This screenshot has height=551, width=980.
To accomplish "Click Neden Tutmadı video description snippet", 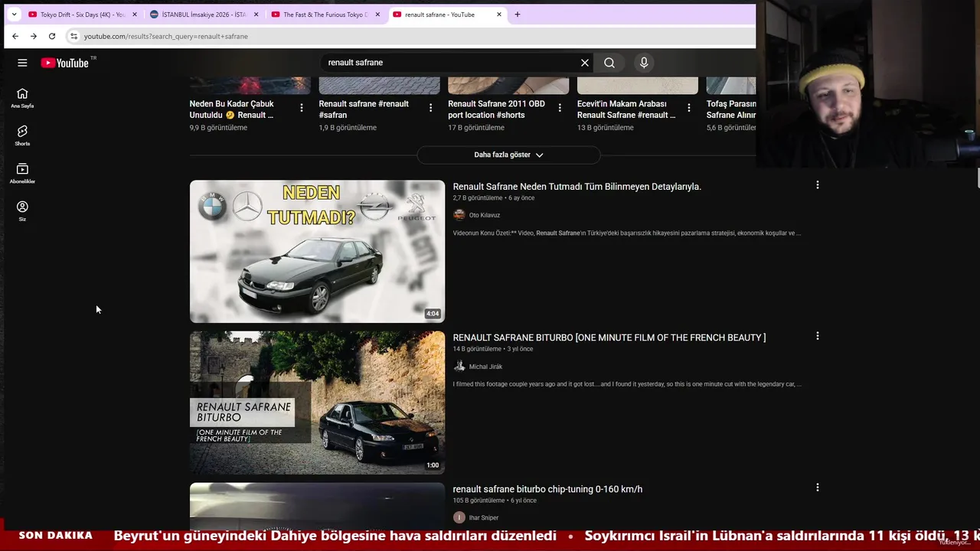I will [627, 233].
